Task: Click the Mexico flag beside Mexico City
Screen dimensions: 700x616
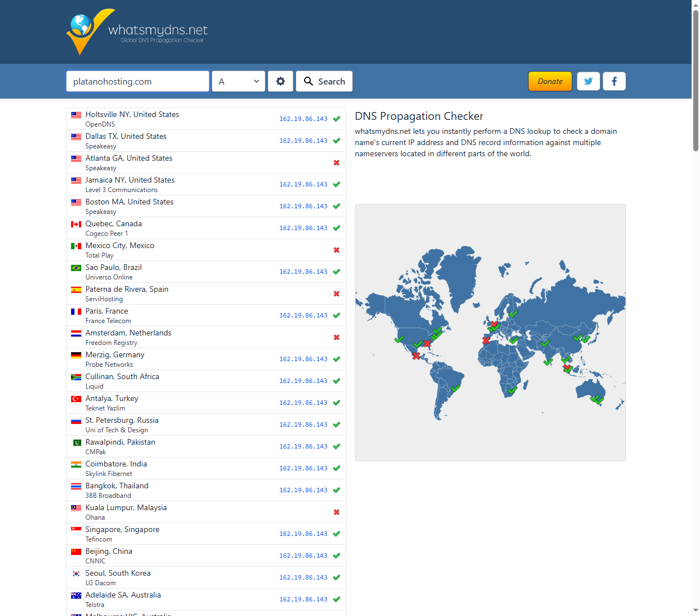Action: 76,246
